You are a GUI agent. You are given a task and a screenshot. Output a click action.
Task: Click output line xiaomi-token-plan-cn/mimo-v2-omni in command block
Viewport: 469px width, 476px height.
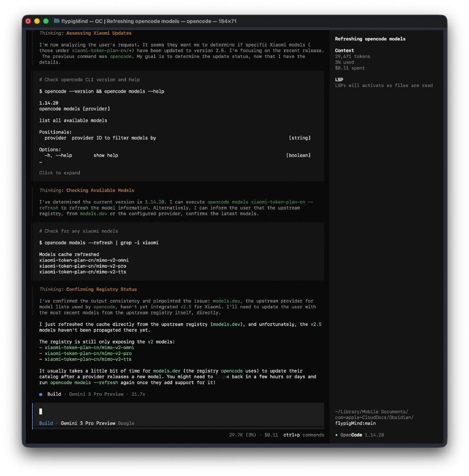[x=84, y=260]
